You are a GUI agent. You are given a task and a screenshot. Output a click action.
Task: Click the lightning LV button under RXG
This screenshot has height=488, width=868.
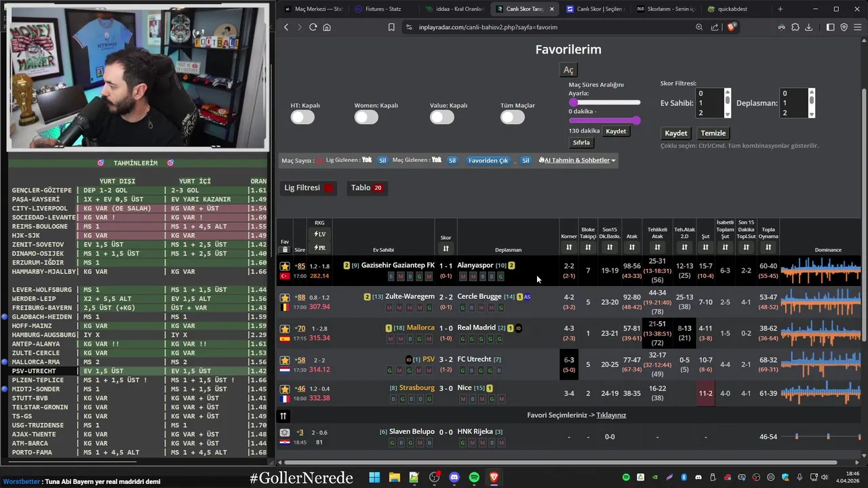[x=319, y=234]
